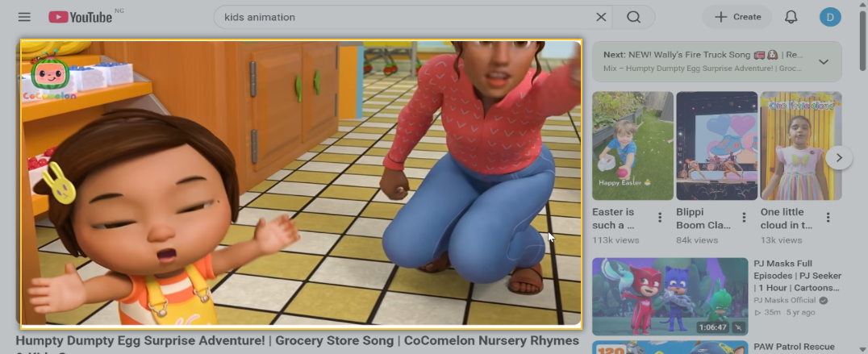The height and width of the screenshot is (354, 868).
Task: Open options for Blippi Boom short
Action: click(744, 218)
